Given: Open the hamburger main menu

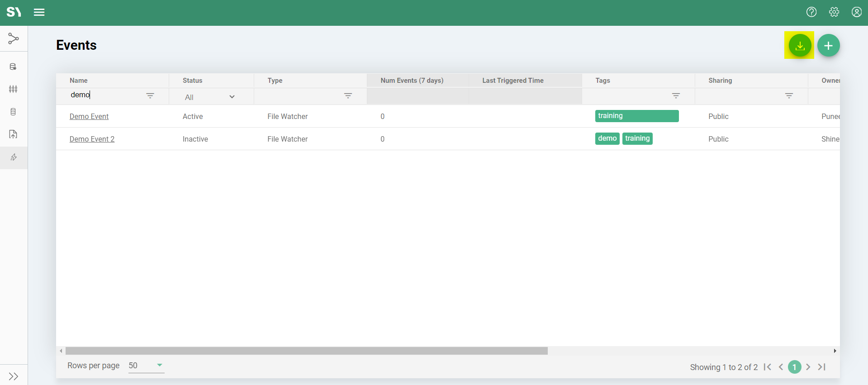Looking at the screenshot, I should 39,12.
